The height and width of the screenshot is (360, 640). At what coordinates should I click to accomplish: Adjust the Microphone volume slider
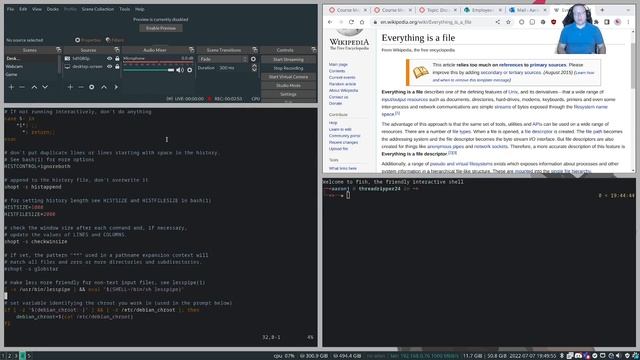point(149,70)
